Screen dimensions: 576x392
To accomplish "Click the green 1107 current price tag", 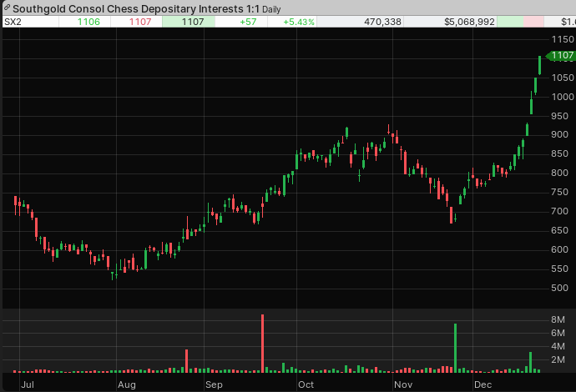I will (x=561, y=55).
